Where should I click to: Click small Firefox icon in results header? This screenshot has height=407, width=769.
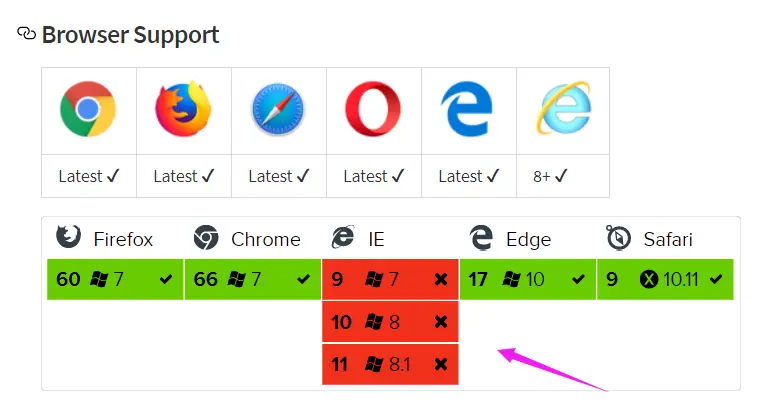click(68, 238)
